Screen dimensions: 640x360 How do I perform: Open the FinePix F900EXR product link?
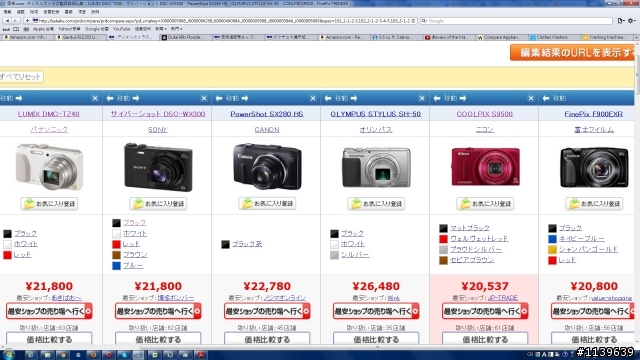(x=593, y=114)
